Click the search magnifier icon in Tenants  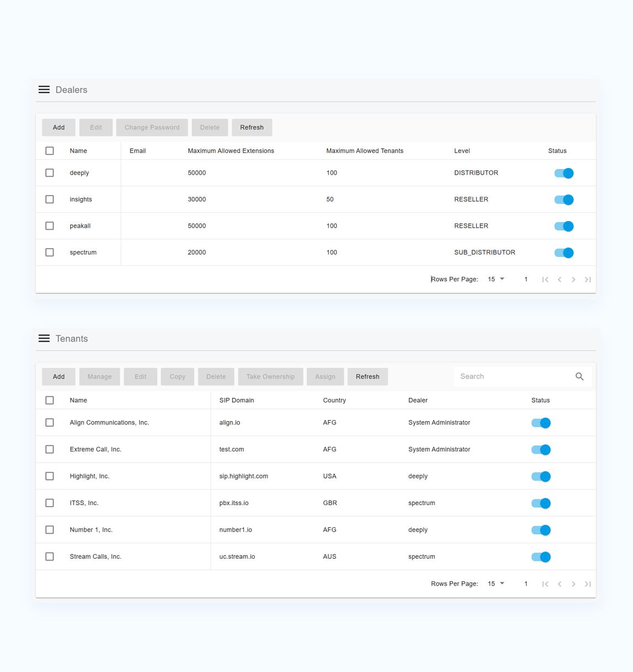579,376
